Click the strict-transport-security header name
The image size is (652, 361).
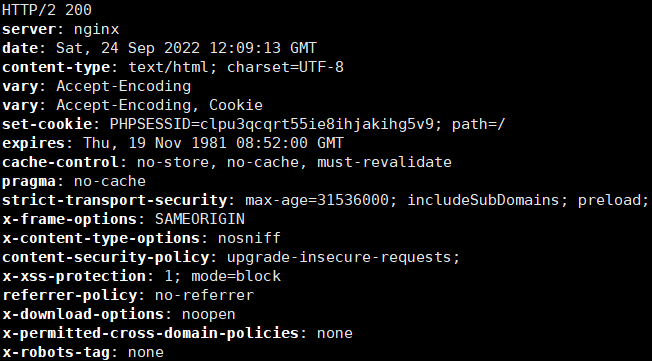pyautogui.click(x=115, y=200)
